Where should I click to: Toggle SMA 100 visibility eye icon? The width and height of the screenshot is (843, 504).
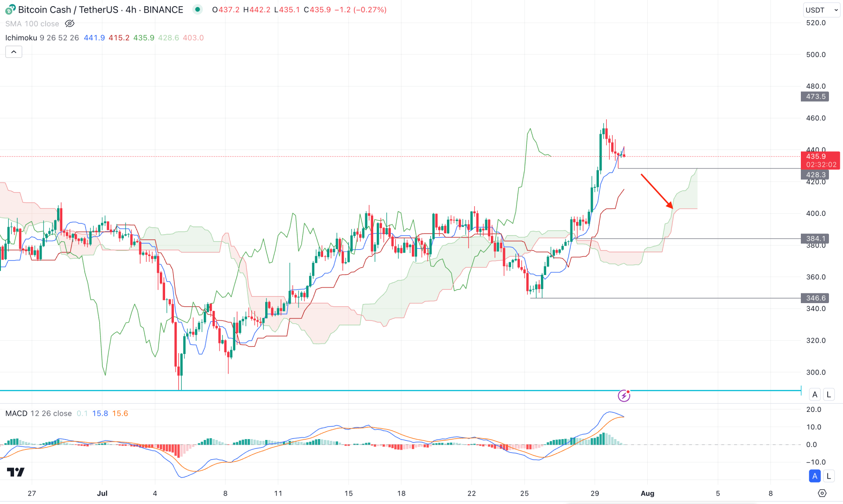point(69,24)
